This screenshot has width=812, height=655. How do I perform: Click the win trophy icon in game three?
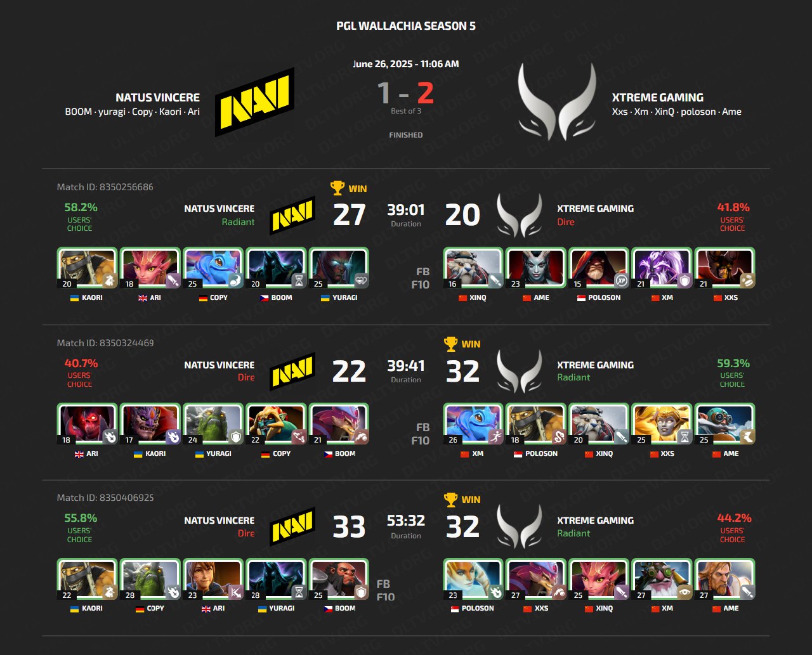(x=450, y=499)
